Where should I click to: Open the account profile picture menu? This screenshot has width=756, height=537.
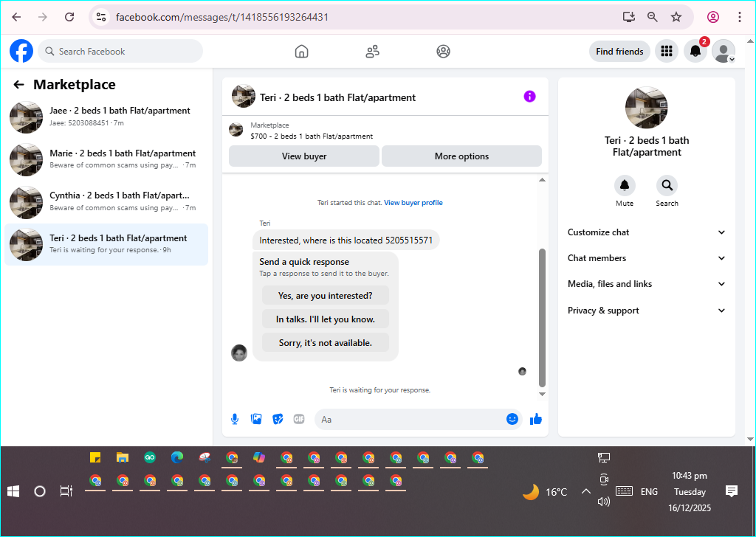click(724, 51)
